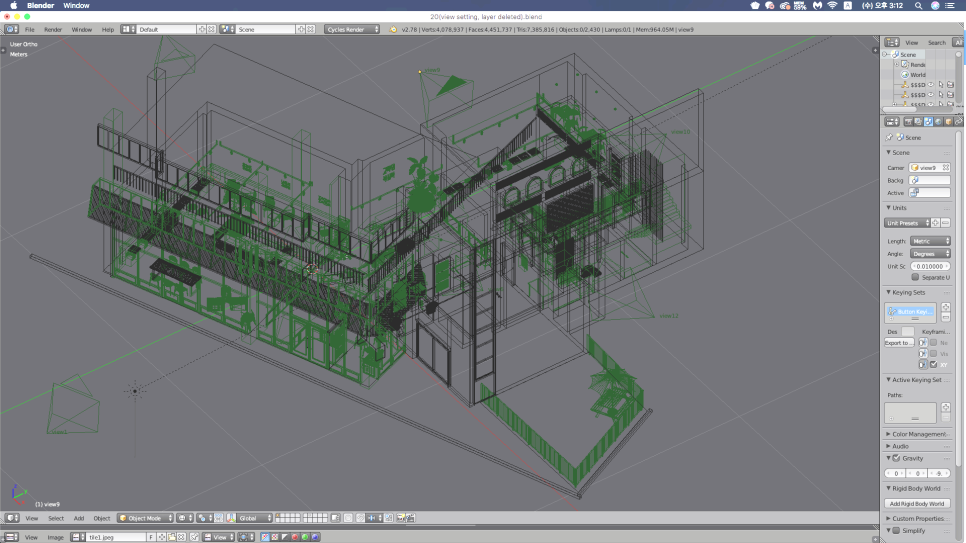Enable the Simplify checkbox
Viewport: 966px width, 543px height.
point(897,531)
